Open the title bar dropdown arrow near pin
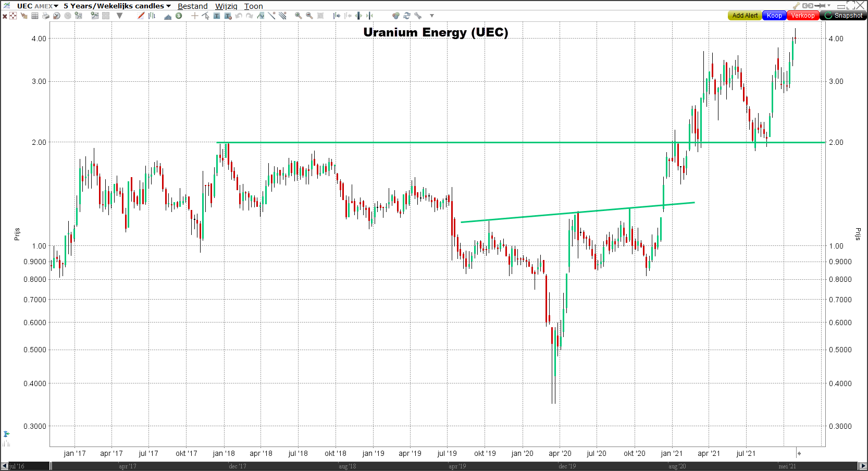 pyautogui.click(x=829, y=6)
